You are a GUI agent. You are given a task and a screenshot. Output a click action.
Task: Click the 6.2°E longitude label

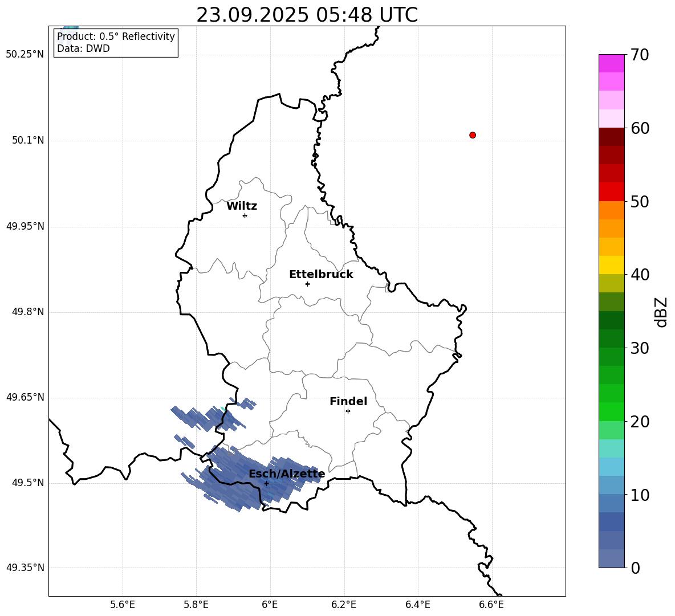pos(344,605)
